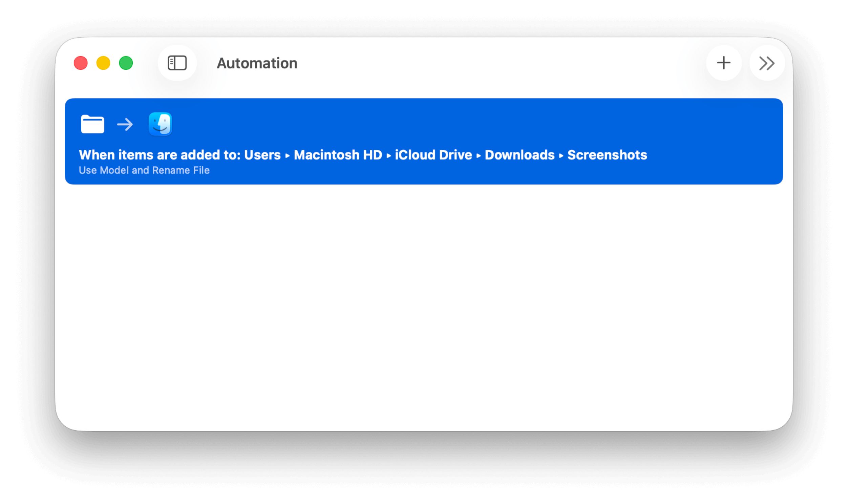
Task: Toggle the sidebar panel button
Action: (x=177, y=63)
